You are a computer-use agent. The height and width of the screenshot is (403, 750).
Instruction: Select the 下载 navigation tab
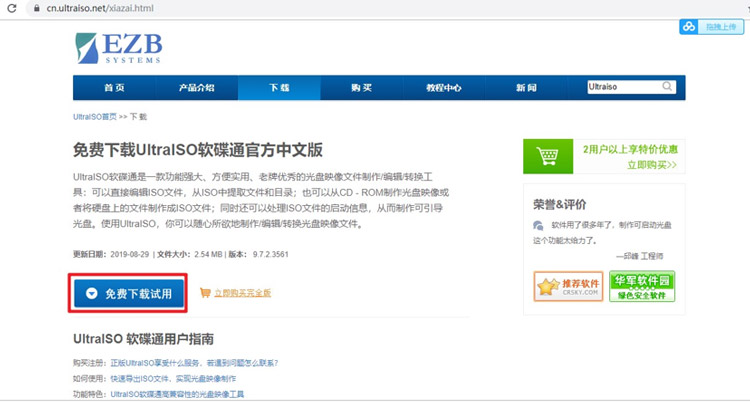tap(279, 87)
